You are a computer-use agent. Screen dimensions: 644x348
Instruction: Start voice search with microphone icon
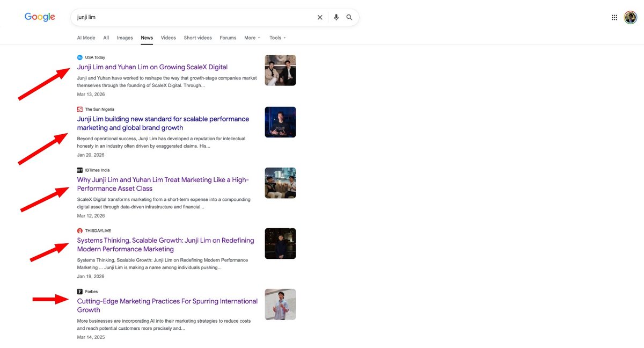point(336,17)
